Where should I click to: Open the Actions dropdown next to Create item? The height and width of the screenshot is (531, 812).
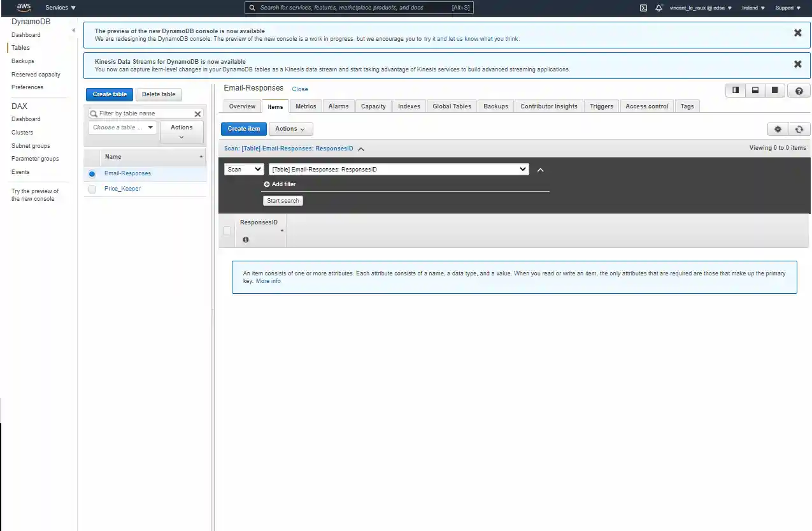click(x=290, y=129)
